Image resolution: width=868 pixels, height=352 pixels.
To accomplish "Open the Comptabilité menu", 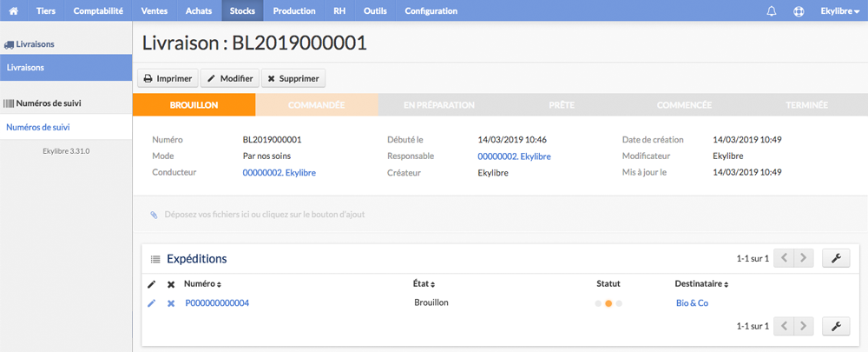I will click(x=98, y=10).
